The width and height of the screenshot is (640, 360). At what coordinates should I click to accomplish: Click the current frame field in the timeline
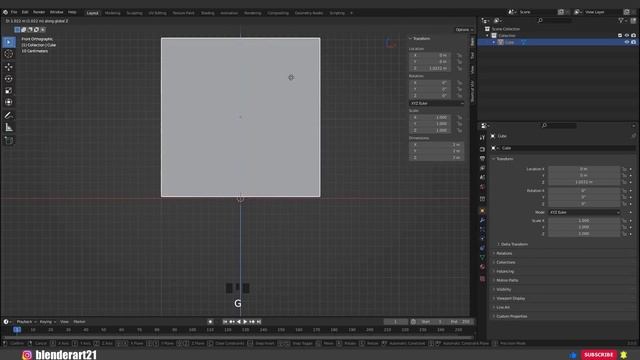pos(396,322)
